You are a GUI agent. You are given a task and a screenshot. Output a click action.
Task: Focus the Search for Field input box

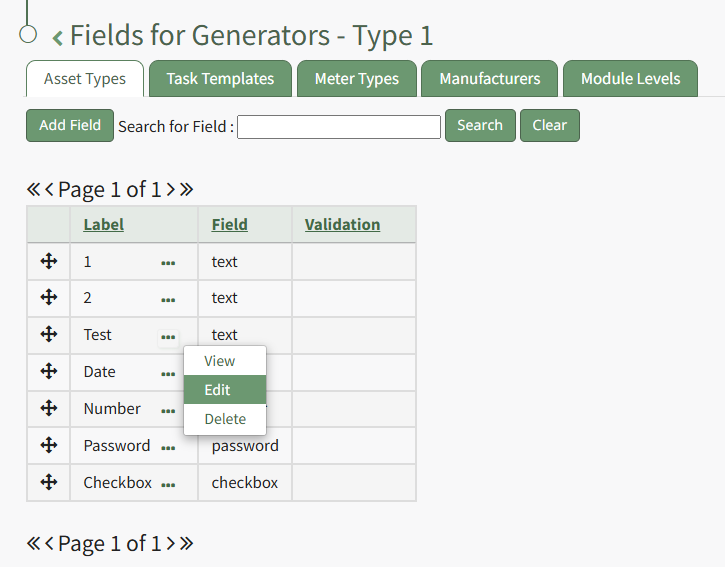pos(338,126)
